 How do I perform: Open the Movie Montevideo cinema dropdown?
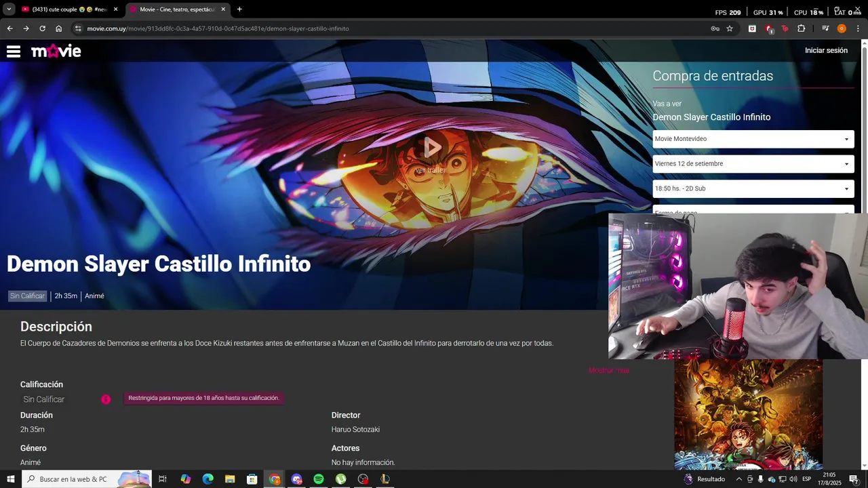coord(753,139)
